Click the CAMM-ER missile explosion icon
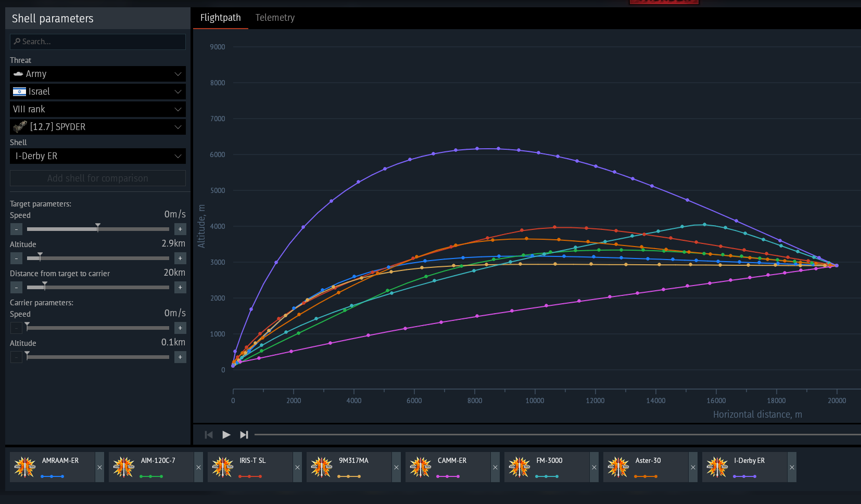 pyautogui.click(x=420, y=467)
